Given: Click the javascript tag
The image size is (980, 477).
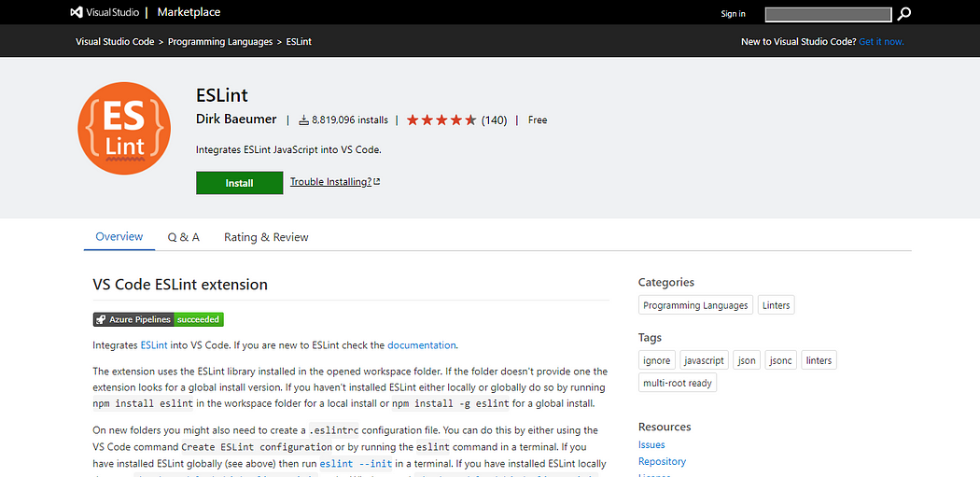Looking at the screenshot, I should coord(704,360).
